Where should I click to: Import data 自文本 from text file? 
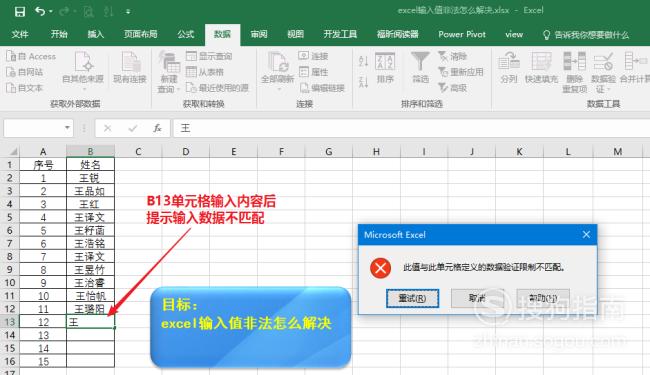pos(25,88)
